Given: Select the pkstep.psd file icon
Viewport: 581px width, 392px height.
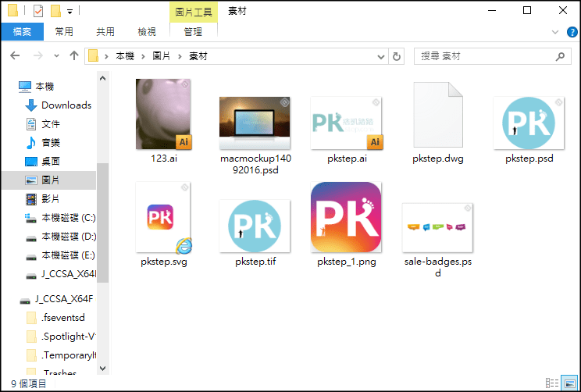Looking at the screenshot, I should [529, 123].
